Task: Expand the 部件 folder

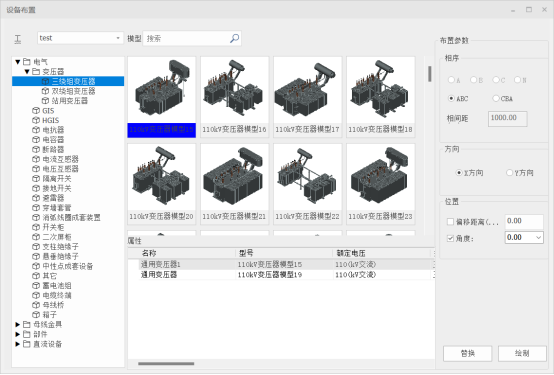Action: coord(18,334)
